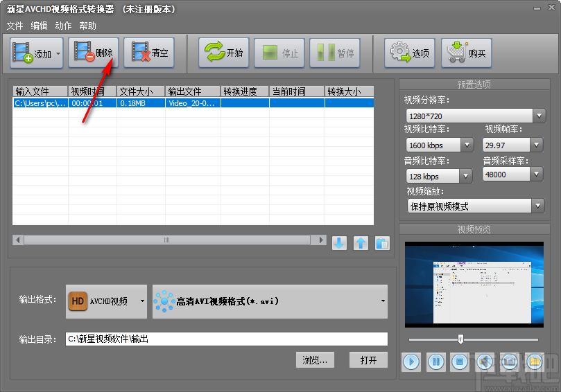561x392 pixels.
Task: Expand audio sample rate 48000 dropdown
Action: (x=536, y=174)
